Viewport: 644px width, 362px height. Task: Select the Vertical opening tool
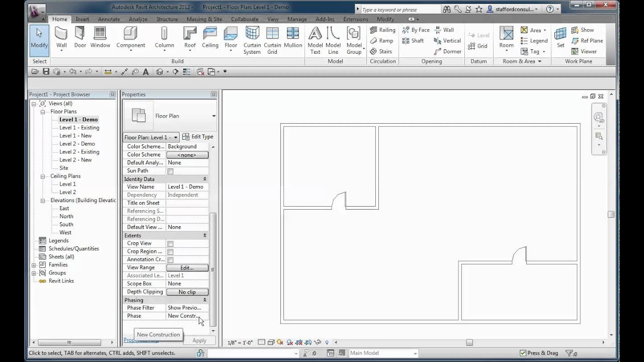[447, 41]
